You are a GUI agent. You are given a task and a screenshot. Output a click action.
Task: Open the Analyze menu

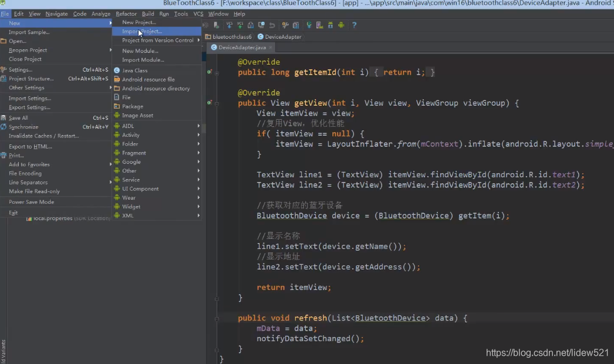[x=100, y=14]
